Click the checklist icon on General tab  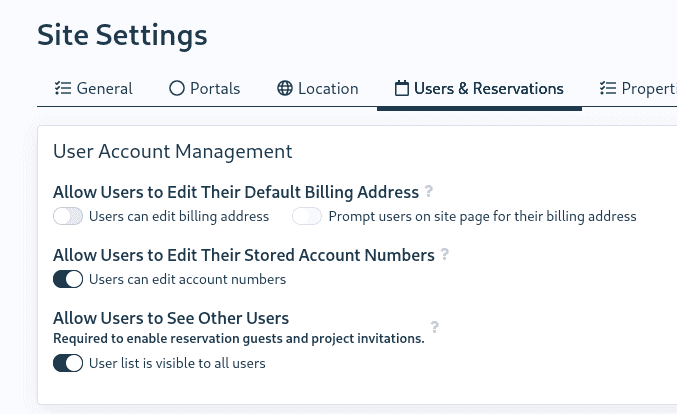[x=62, y=88]
